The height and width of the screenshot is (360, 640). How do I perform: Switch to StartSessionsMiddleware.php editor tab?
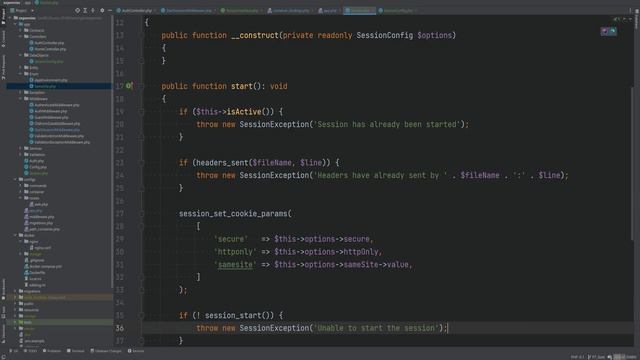click(x=187, y=11)
